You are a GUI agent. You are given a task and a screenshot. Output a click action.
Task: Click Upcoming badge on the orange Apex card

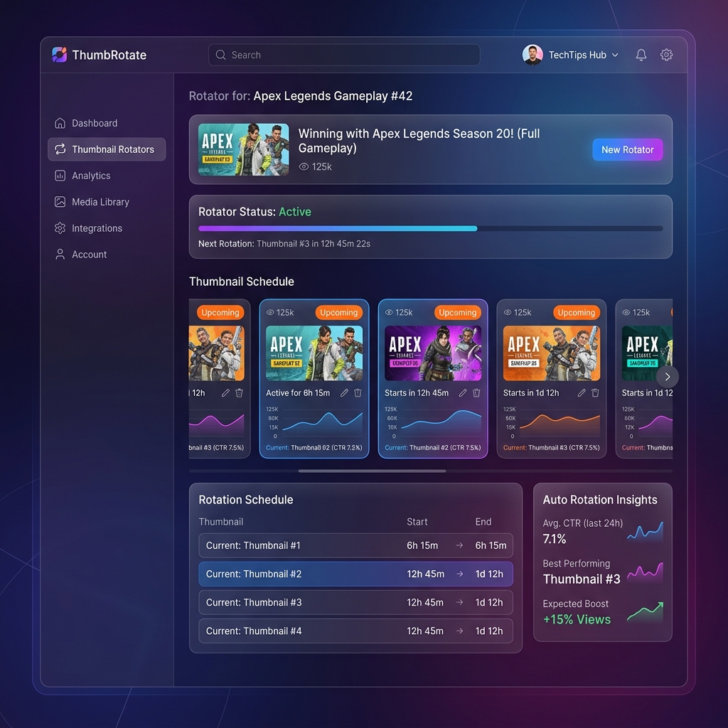576,313
